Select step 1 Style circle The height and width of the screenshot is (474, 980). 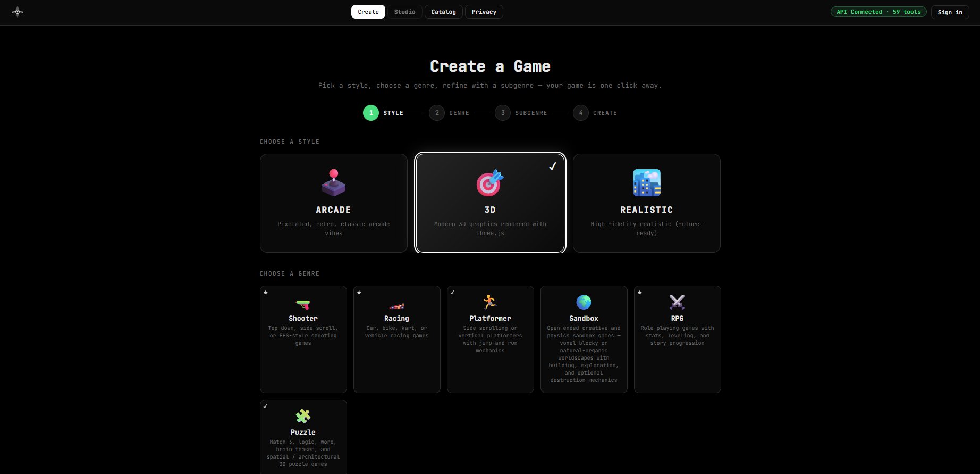pyautogui.click(x=371, y=113)
